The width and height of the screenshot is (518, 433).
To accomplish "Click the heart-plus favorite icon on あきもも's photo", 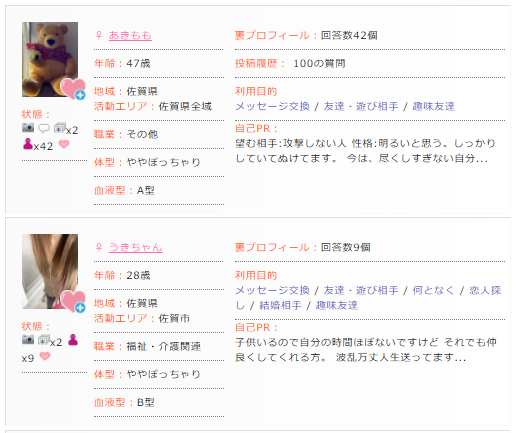I will (73, 89).
